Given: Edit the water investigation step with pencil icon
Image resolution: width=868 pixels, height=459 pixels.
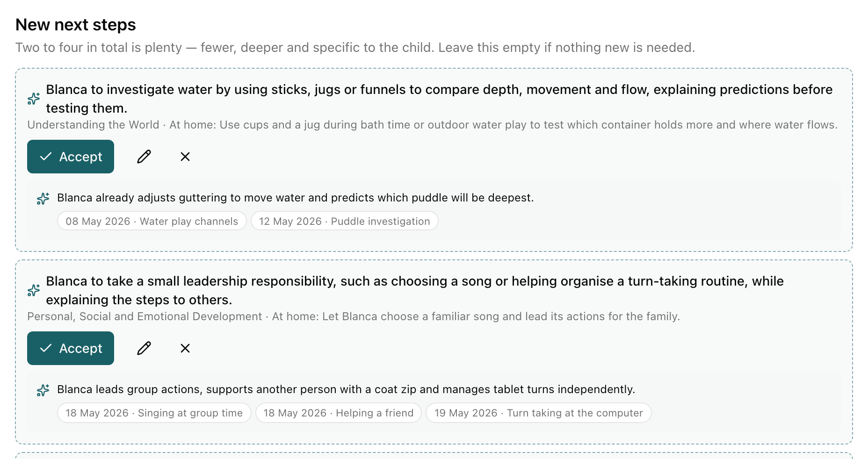Looking at the screenshot, I should tap(144, 157).
